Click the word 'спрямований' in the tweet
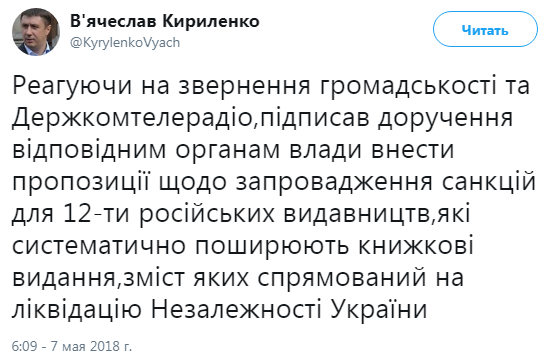 (342, 278)
